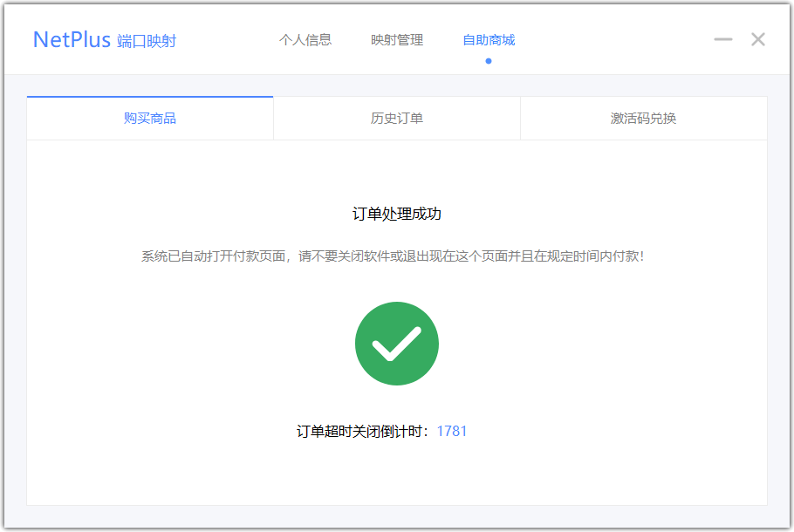Viewport: 794px width, 532px height.
Task: Click blank panel area below the countdown
Action: pos(397,475)
